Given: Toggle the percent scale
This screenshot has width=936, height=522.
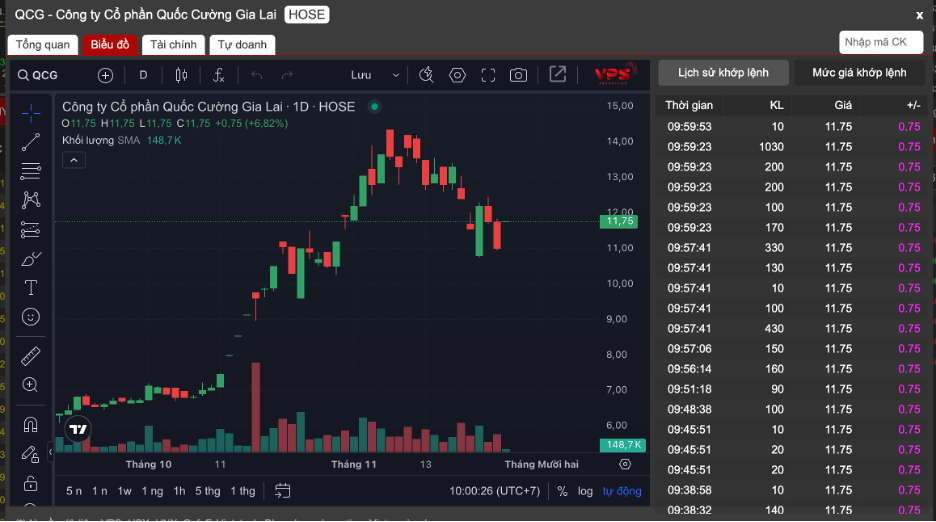Looking at the screenshot, I should point(562,491).
